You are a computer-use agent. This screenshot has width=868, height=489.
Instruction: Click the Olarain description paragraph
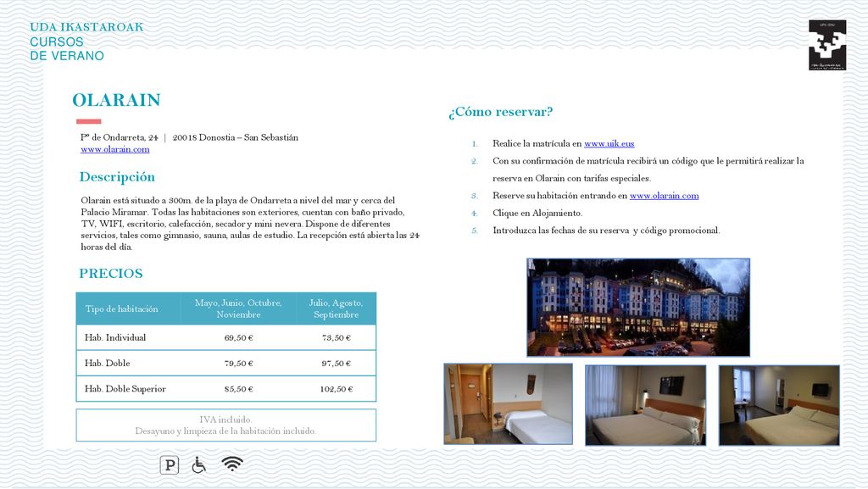pyautogui.click(x=250, y=224)
